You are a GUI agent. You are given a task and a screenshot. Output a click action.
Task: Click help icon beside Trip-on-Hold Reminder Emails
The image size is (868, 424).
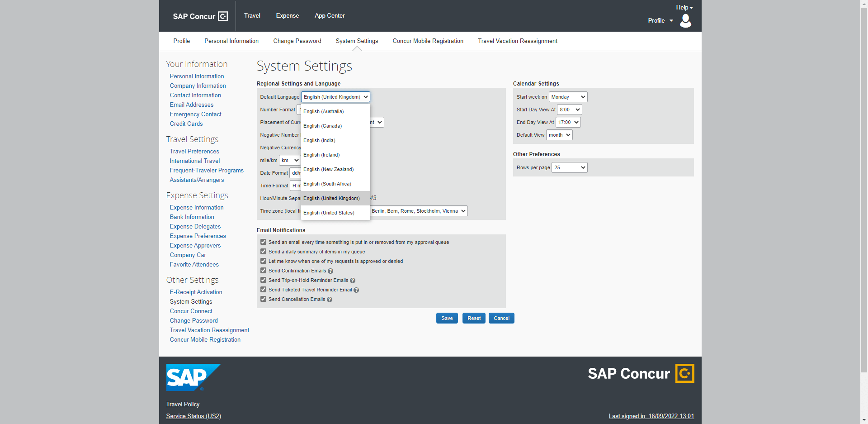coord(353,281)
